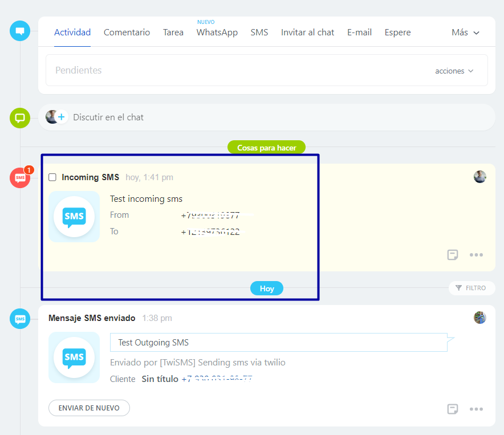Click the Cosas para hacer label
504x435 pixels.
coord(266,148)
